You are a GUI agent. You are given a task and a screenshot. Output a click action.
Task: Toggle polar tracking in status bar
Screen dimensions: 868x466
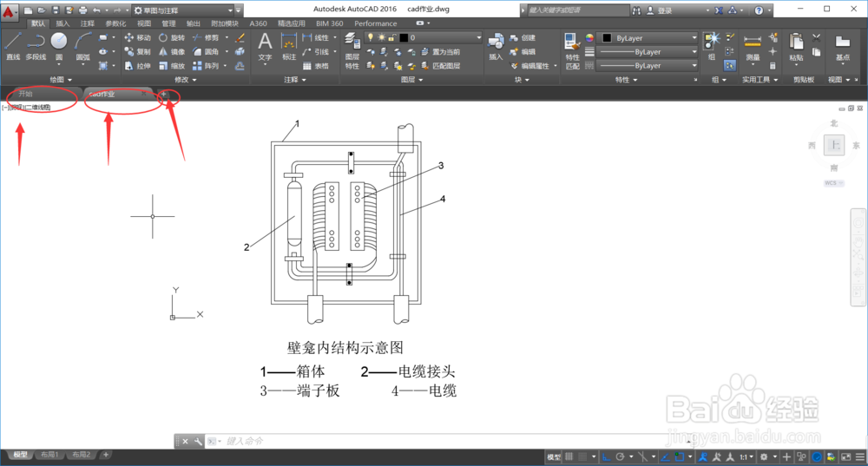pyautogui.click(x=620, y=456)
